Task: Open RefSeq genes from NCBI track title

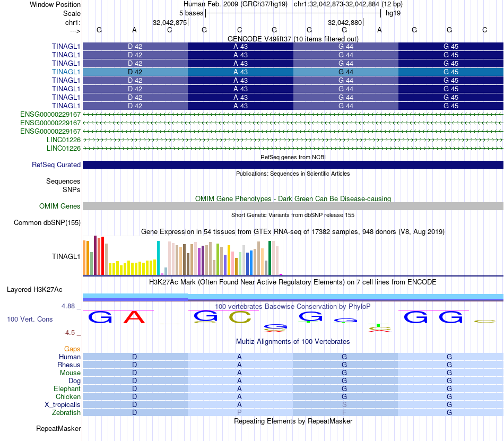Action: (293, 157)
